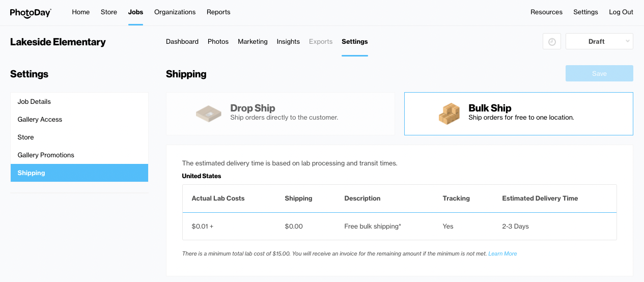Open the Resources menu
The image size is (644, 282).
546,12
